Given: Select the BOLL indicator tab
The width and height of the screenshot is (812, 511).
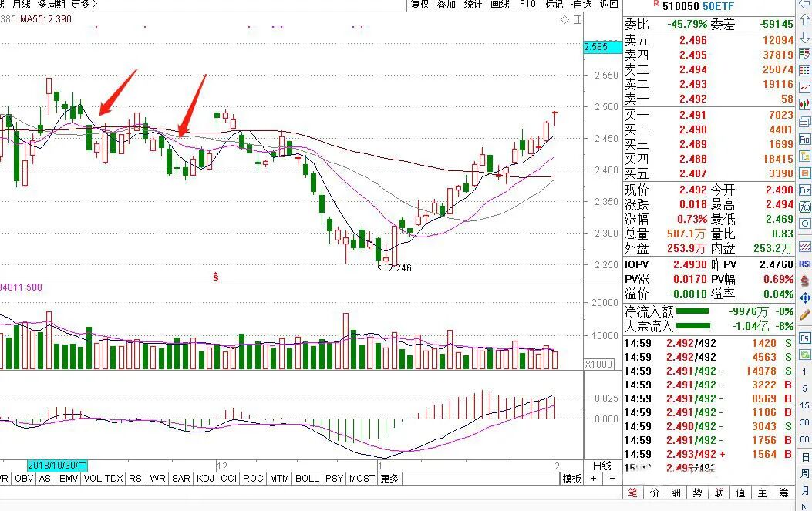Looking at the screenshot, I should pyautogui.click(x=307, y=479).
